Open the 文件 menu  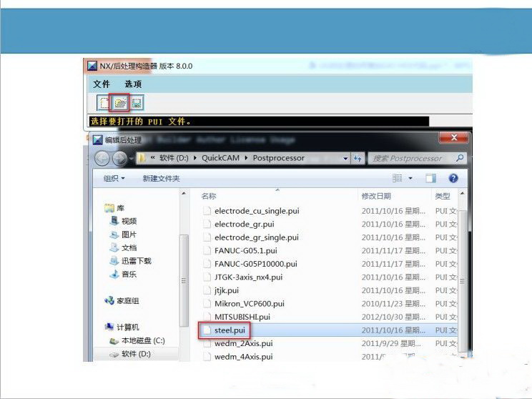[x=102, y=84]
